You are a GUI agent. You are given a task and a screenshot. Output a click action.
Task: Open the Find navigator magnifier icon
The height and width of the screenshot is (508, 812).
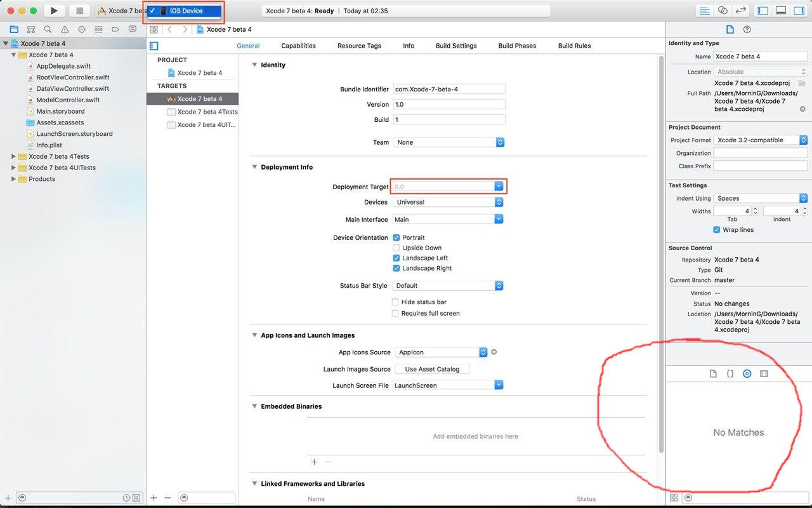click(x=48, y=29)
